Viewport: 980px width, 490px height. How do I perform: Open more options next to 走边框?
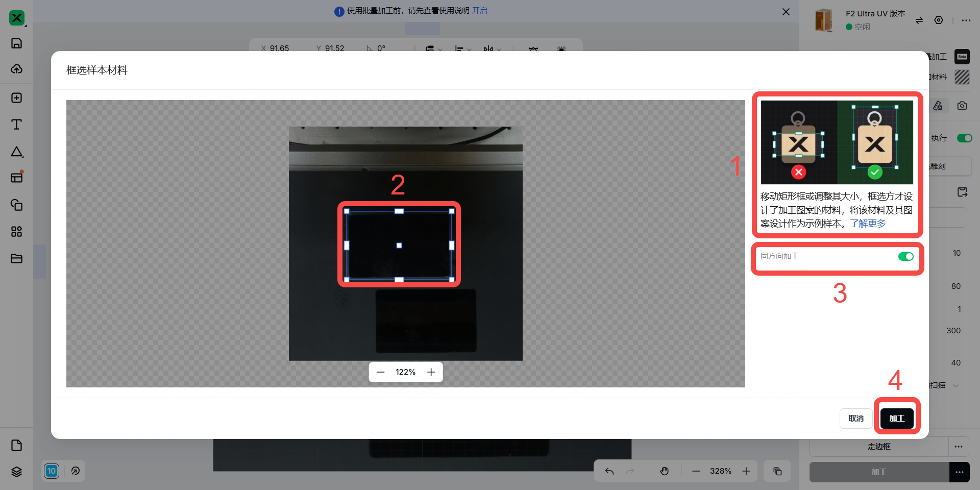pyautogui.click(x=959, y=447)
